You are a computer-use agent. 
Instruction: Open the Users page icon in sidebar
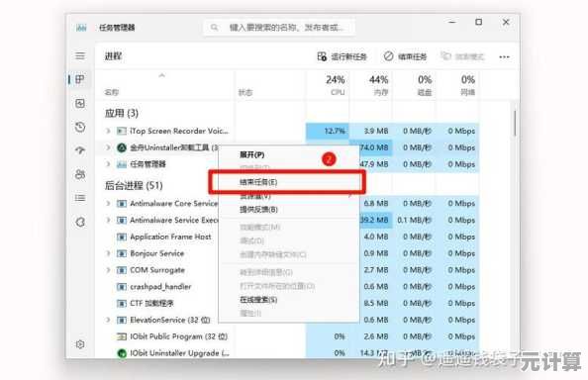click(80, 174)
